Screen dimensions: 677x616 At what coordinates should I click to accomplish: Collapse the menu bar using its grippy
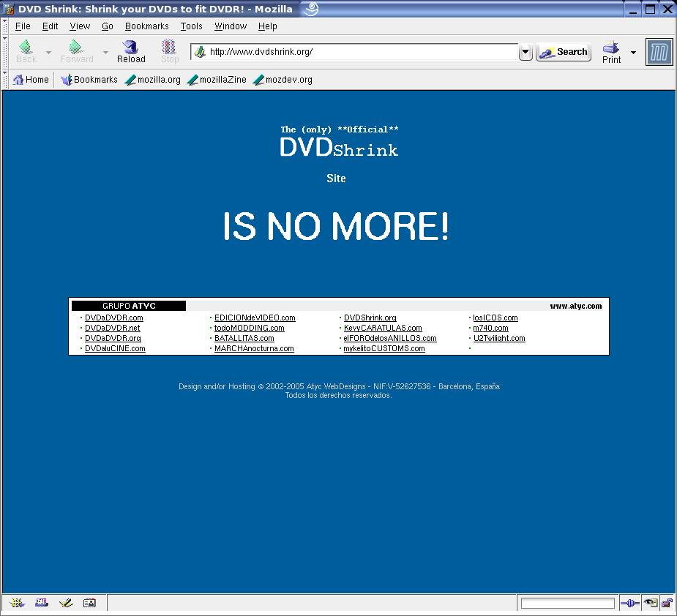point(5,26)
